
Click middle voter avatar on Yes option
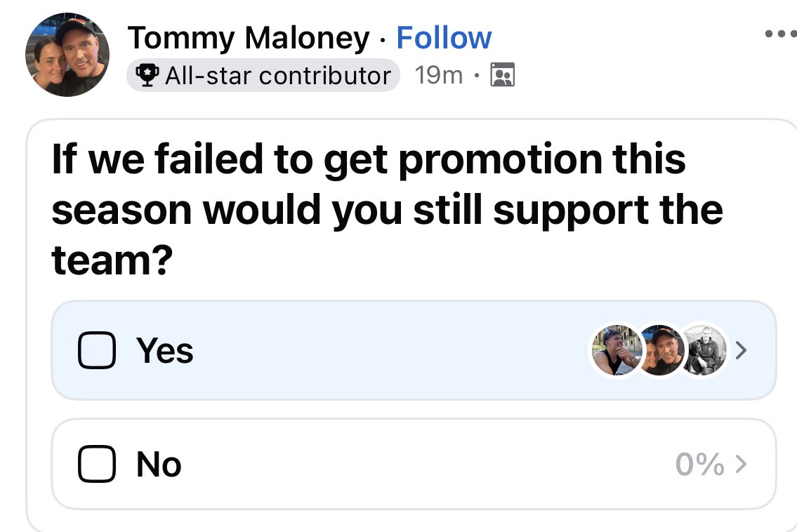(x=661, y=350)
